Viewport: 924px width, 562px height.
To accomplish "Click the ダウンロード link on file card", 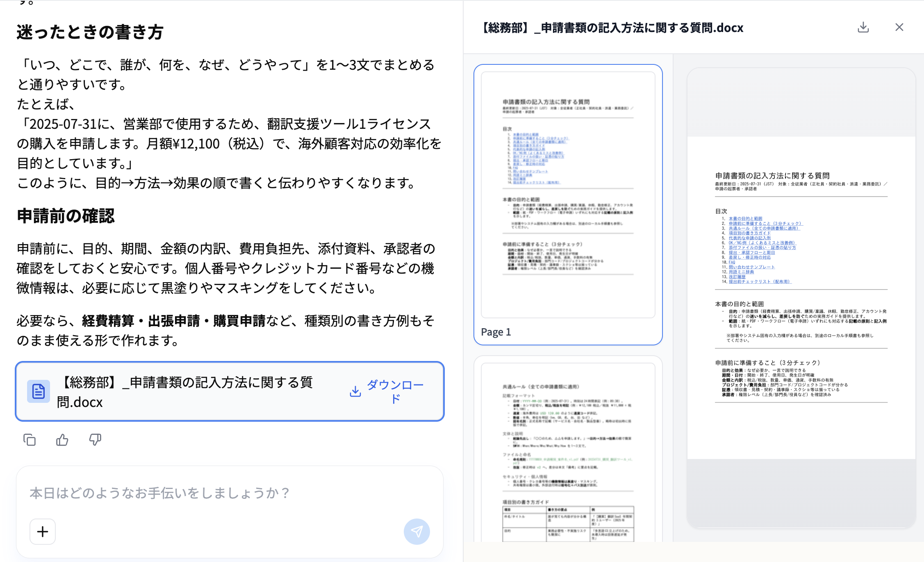I will 387,391.
